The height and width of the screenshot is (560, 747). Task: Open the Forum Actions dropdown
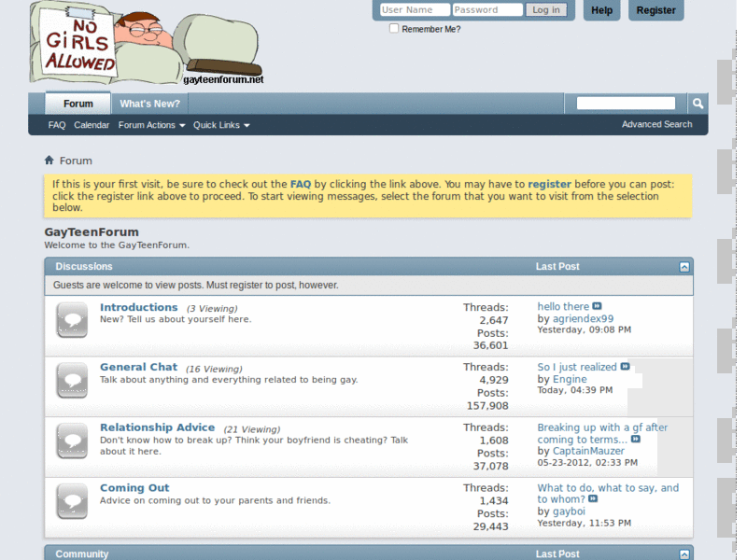click(151, 125)
